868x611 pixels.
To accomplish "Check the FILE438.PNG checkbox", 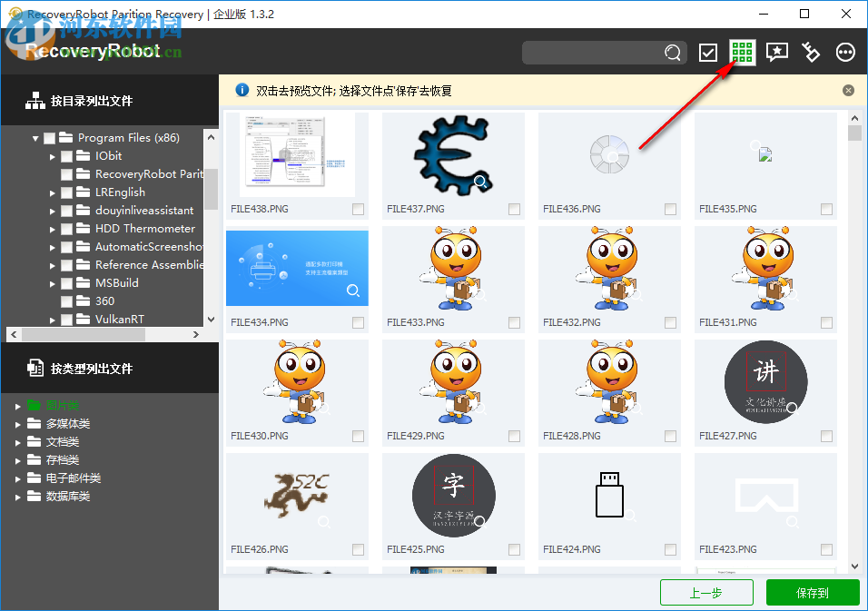I will click(357, 209).
